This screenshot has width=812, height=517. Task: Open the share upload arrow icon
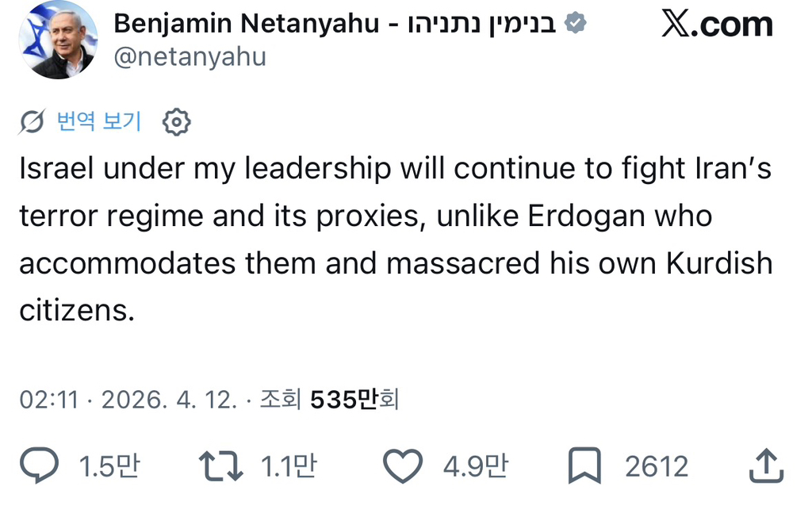(x=767, y=465)
